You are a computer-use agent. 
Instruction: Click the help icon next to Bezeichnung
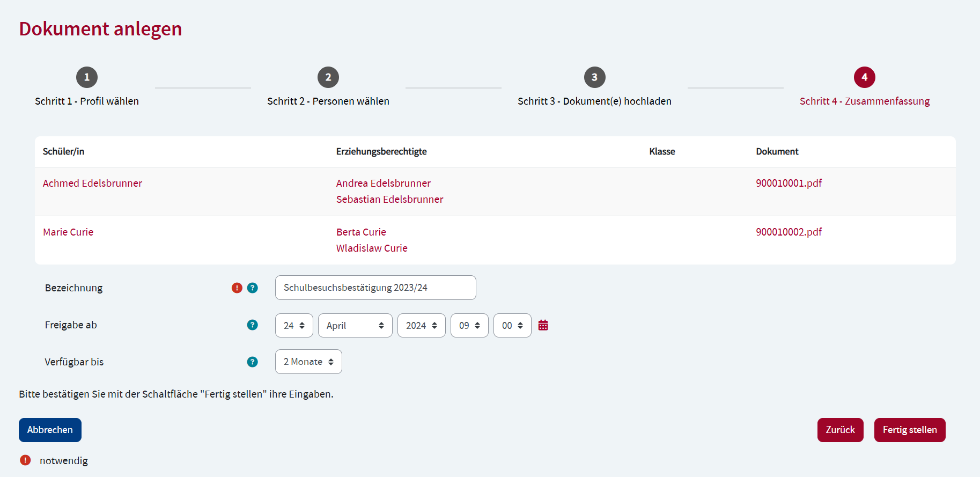[252, 288]
